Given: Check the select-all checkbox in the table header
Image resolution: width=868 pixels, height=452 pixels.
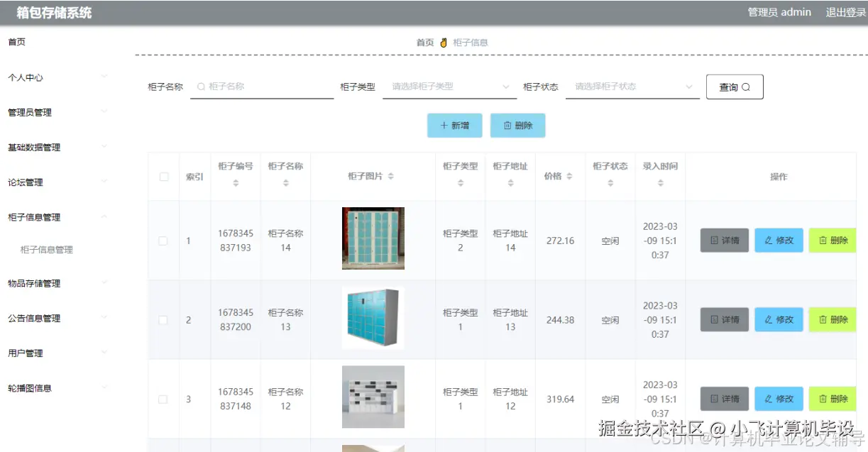Looking at the screenshot, I should coord(163,176).
